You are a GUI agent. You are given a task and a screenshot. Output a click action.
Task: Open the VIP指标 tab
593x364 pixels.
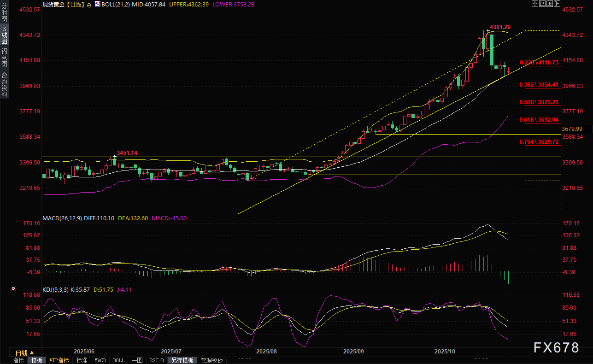point(59,360)
